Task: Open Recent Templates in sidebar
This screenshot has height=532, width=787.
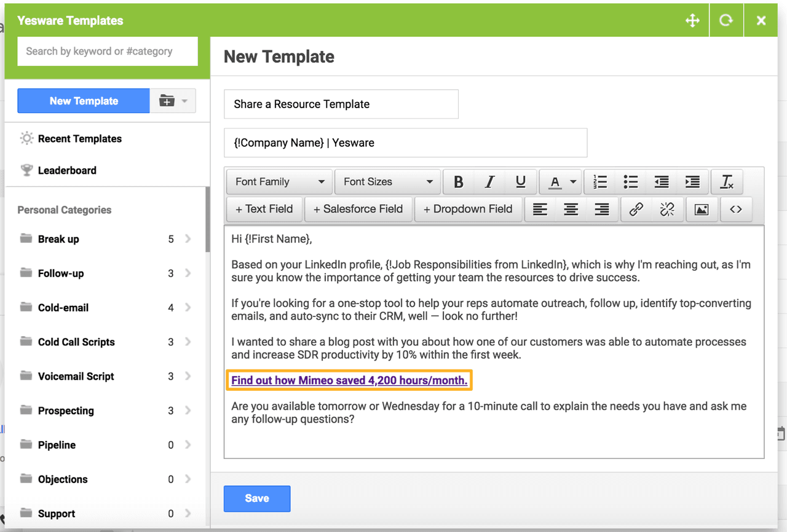Action: [x=79, y=139]
